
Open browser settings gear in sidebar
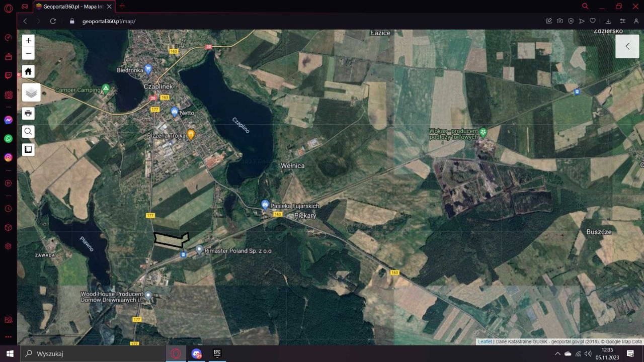tap(8, 246)
